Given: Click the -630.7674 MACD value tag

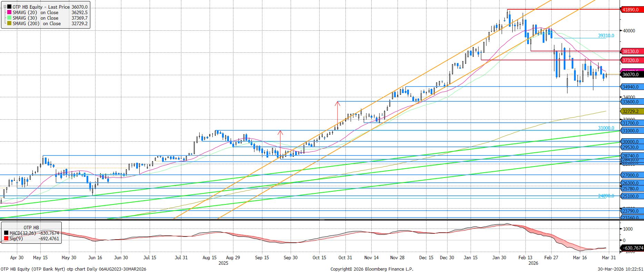Looking at the screenshot, I should click(x=633, y=248).
